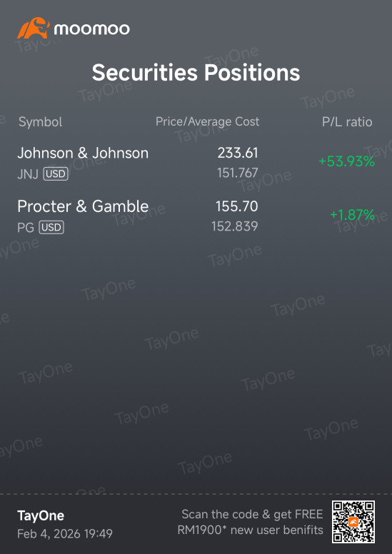Screen dimensions: 392x554
Task: Select the Johnson & Johnson position name
Action: (x=83, y=153)
